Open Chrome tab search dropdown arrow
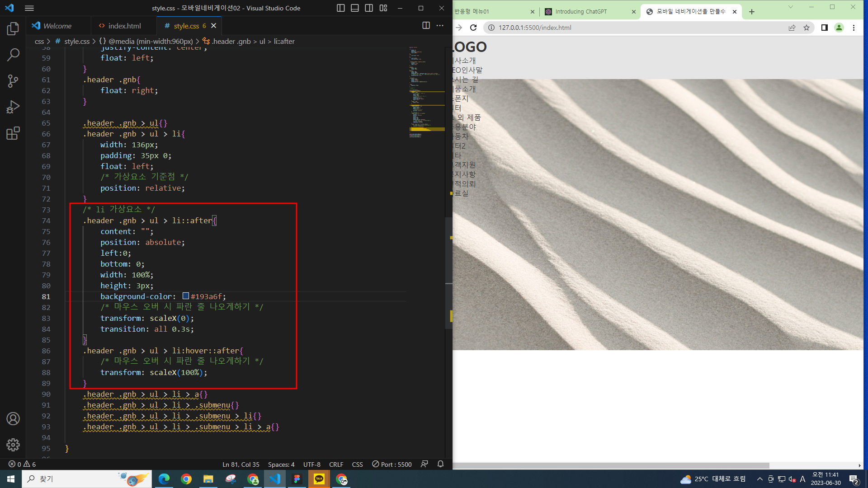The height and width of the screenshot is (488, 868). [x=790, y=7]
